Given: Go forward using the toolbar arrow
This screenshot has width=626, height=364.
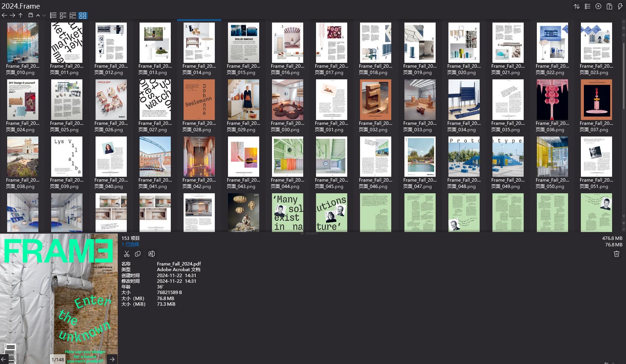Looking at the screenshot, I should click(x=12, y=15).
